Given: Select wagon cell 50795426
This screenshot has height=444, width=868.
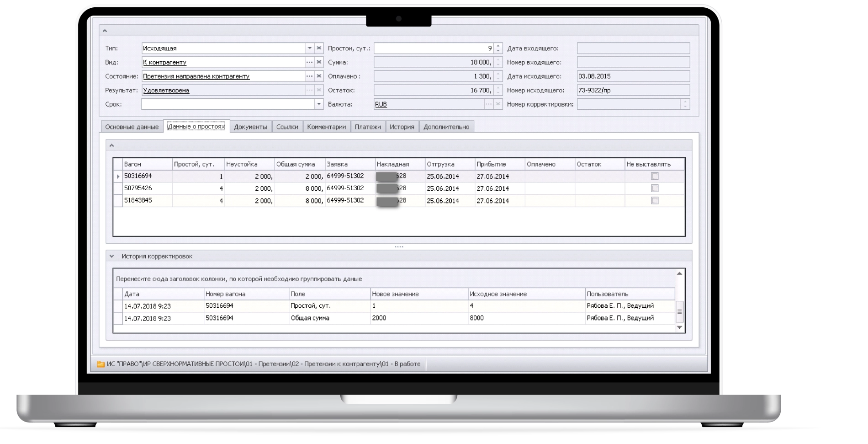Looking at the screenshot, I should [147, 188].
